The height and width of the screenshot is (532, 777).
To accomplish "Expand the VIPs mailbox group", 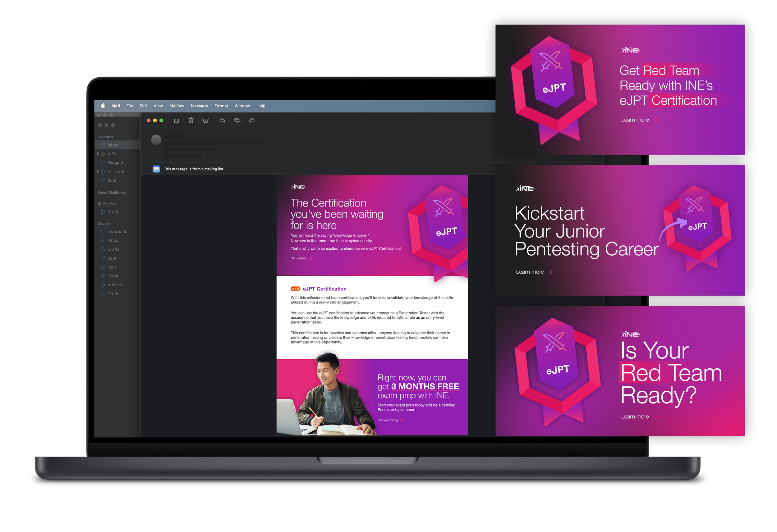I will point(98,154).
